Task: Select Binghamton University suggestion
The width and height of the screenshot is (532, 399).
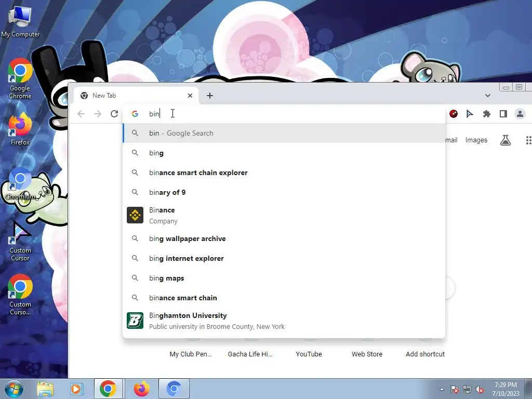Action: point(284,321)
